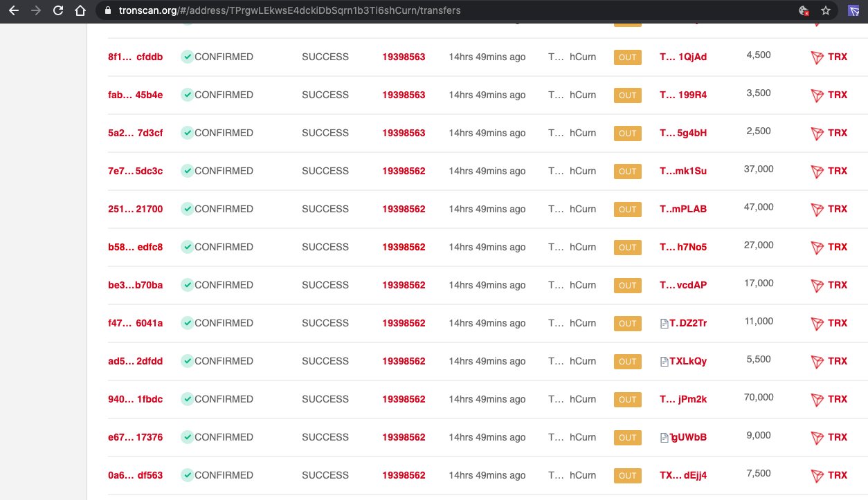Click the OUT badge in the 940…1fbdc row
The width and height of the screenshot is (868, 500).
[x=628, y=400]
